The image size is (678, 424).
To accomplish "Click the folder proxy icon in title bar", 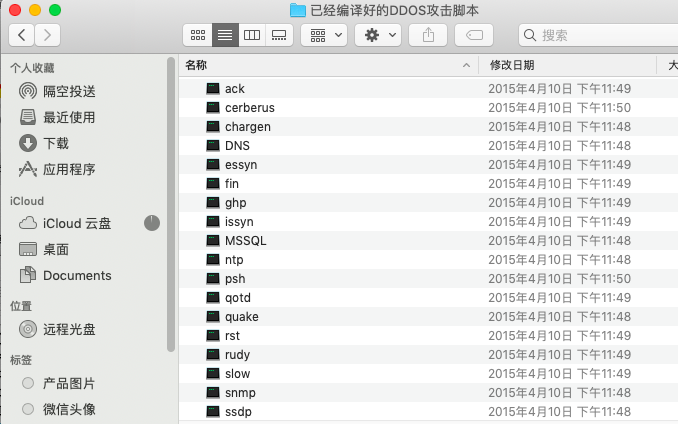I will coord(297,10).
